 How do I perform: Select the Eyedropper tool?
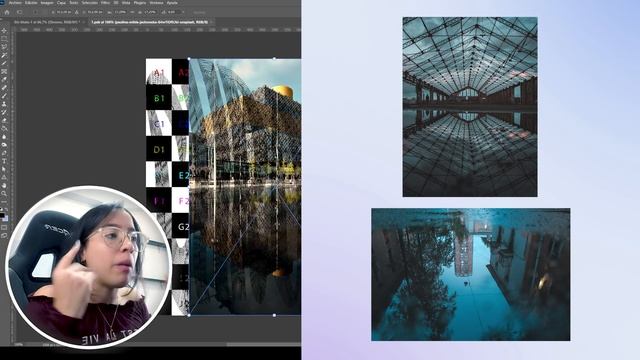(4, 80)
